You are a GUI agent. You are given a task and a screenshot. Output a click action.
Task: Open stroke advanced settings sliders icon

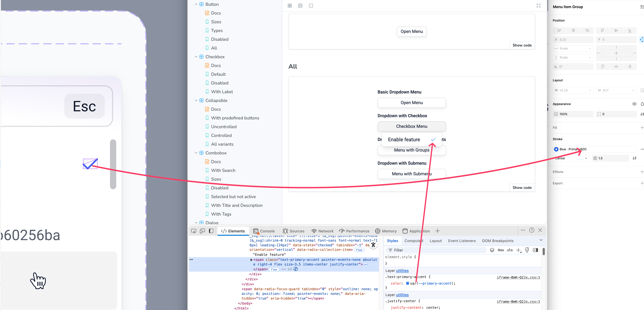point(634,158)
